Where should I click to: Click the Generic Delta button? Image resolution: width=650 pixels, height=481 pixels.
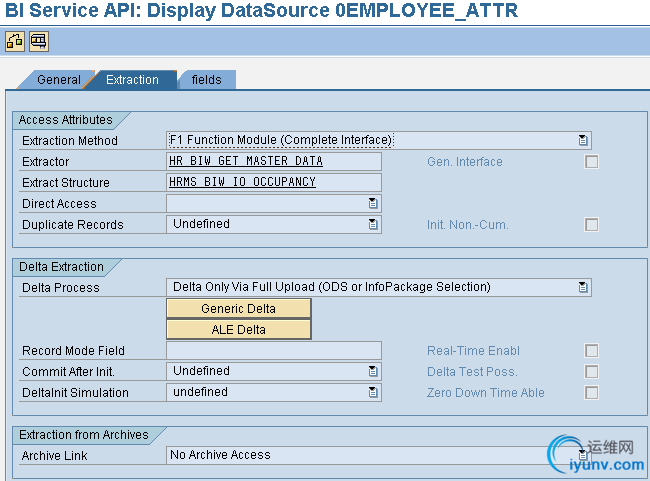coord(238,309)
